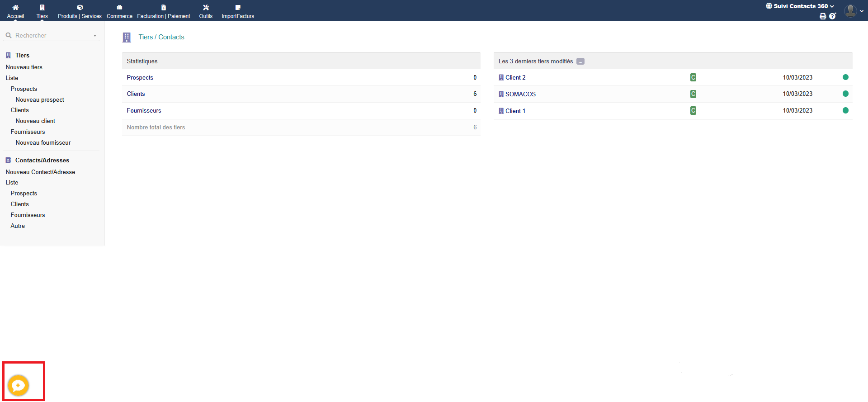
Task: Expand the Rechercher search dropdown arrow
Action: point(95,36)
